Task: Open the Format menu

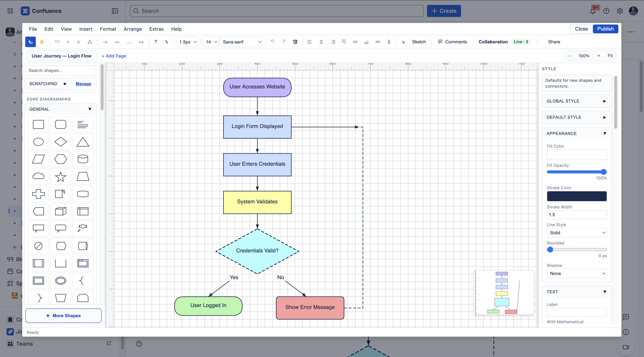Action: click(x=108, y=29)
